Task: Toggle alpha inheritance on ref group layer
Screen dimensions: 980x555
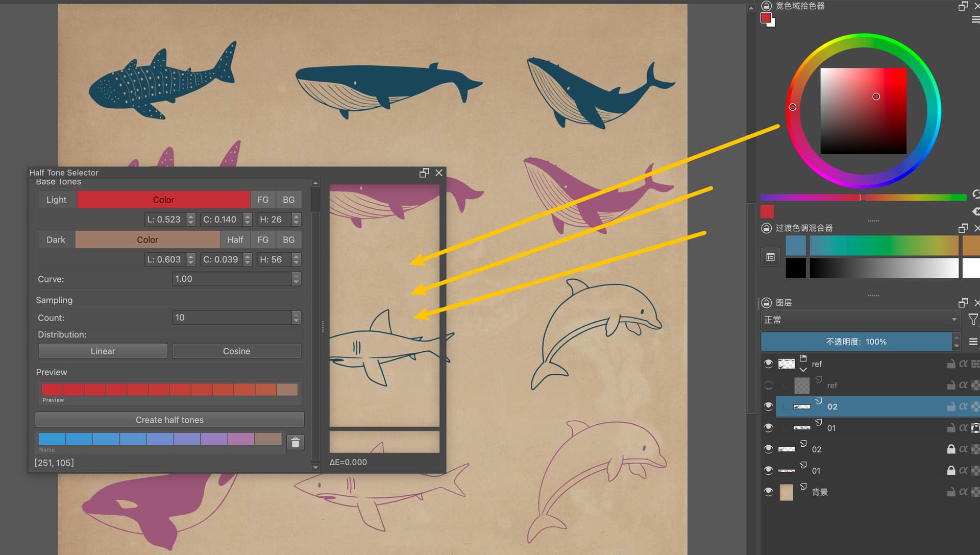Action: (963, 364)
